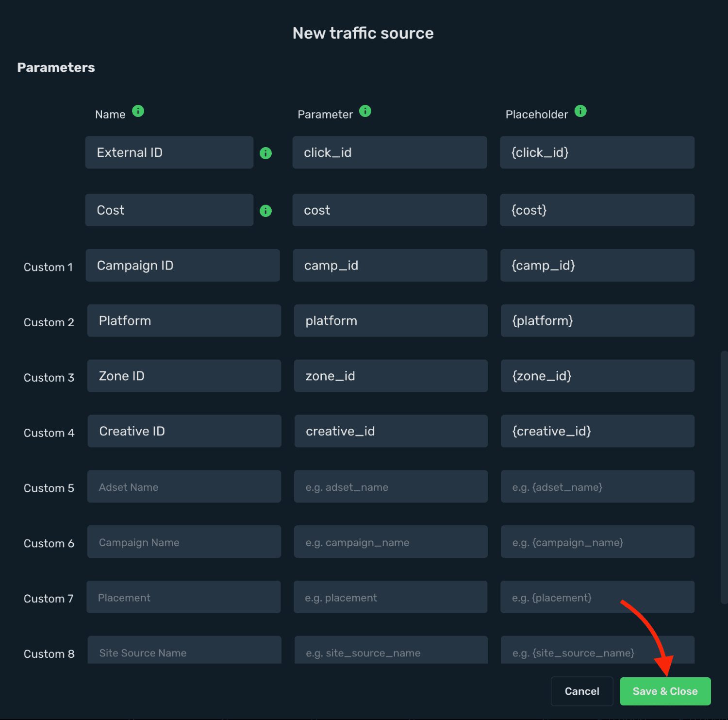Click the {placement} placeholder field
The image size is (728, 720).
(597, 597)
